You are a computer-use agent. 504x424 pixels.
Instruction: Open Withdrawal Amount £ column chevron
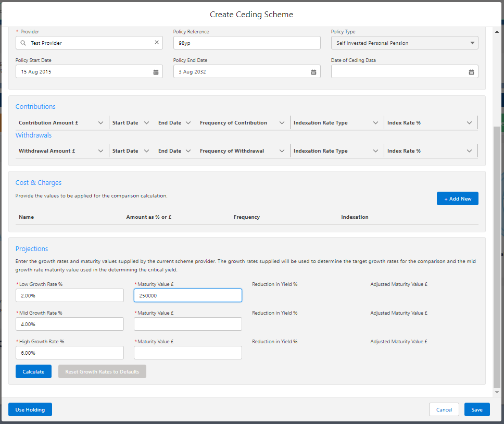pos(100,151)
